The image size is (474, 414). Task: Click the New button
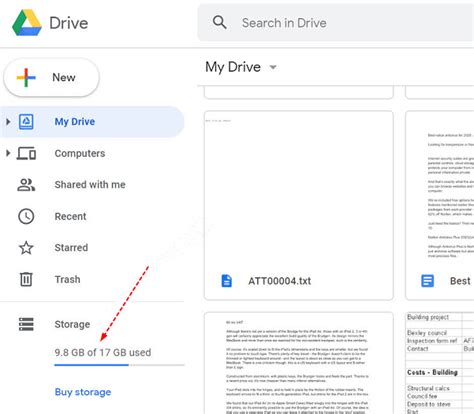click(x=51, y=77)
